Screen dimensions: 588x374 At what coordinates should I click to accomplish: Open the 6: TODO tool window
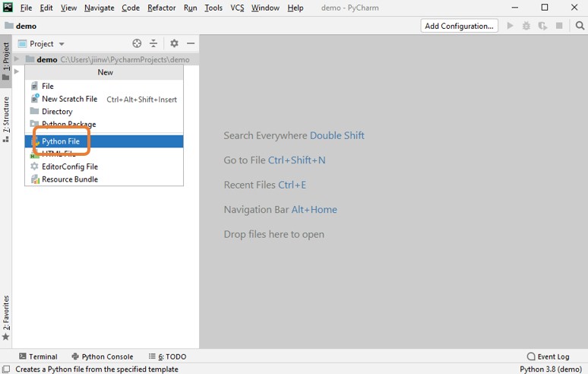pyautogui.click(x=168, y=357)
